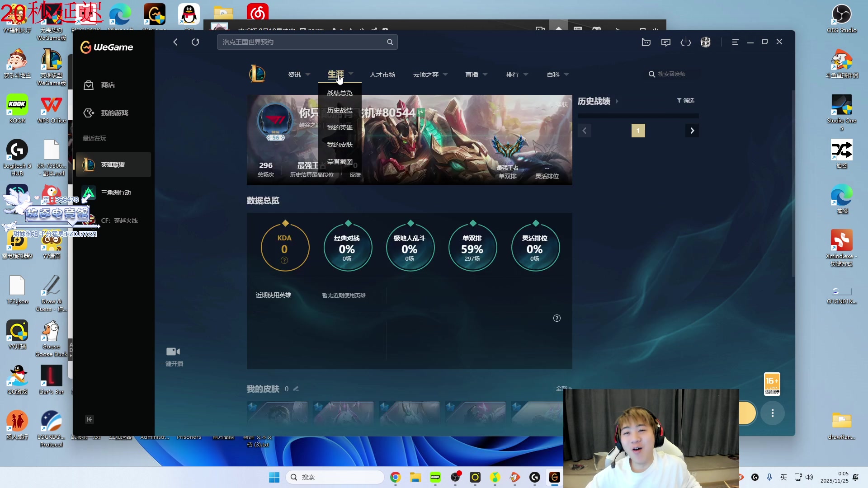Expand the 资讯 dropdown

click(x=299, y=75)
